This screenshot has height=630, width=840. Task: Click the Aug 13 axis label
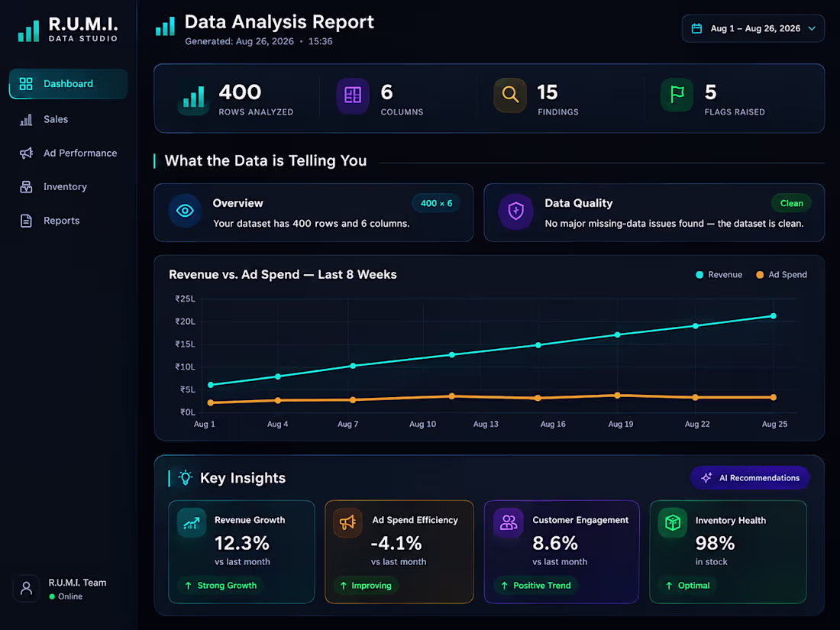486,425
